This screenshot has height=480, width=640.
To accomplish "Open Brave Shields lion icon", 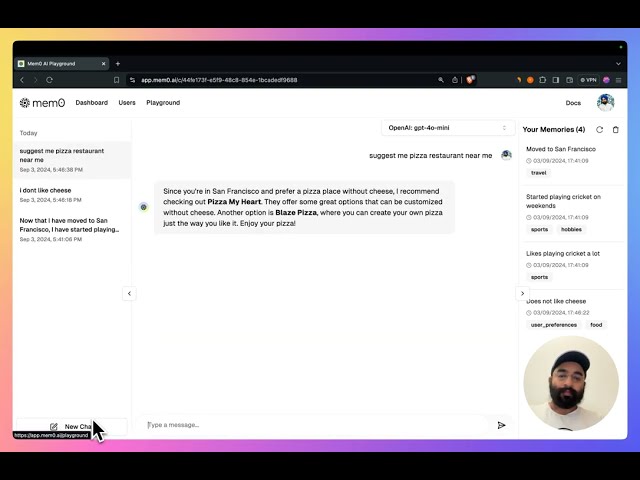I will coord(470,80).
